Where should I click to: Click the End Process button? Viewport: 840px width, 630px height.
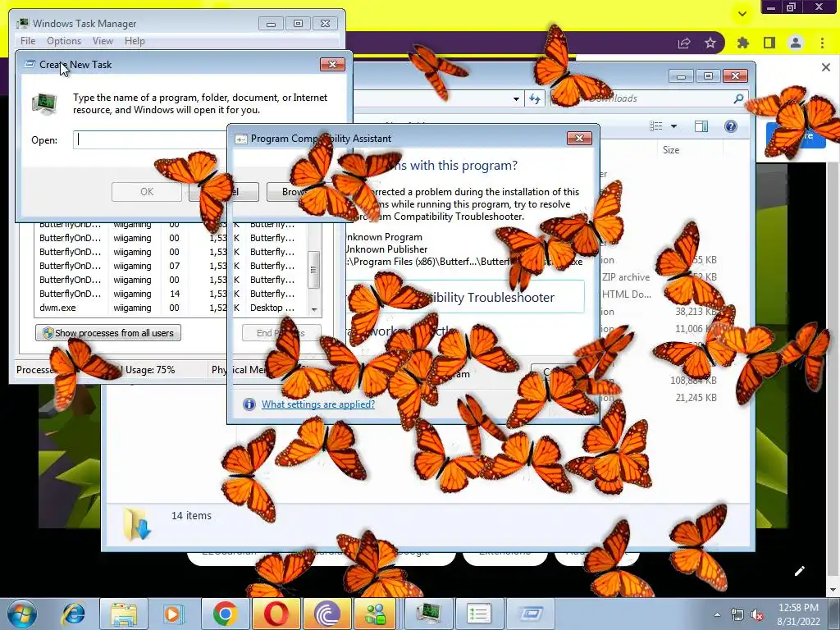(x=281, y=333)
